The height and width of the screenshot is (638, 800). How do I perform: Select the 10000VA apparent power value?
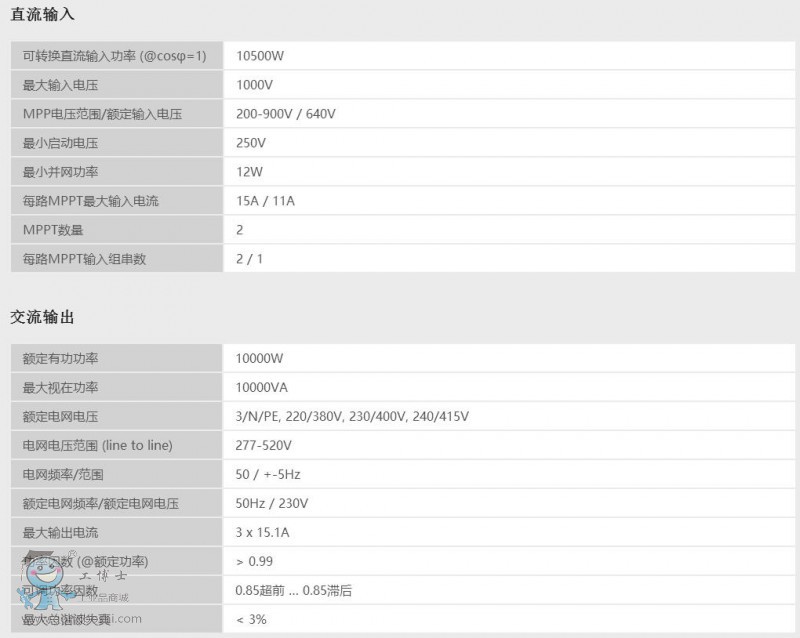pos(263,387)
